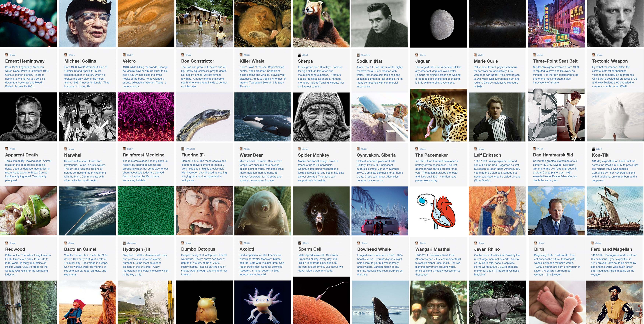Open the @buff username link on the Sherpa card

click(305, 55)
